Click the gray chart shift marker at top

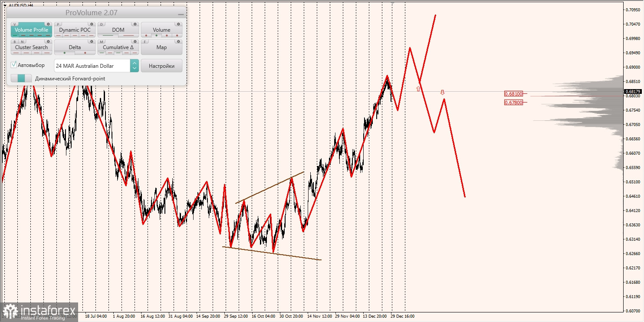click(393, 3)
